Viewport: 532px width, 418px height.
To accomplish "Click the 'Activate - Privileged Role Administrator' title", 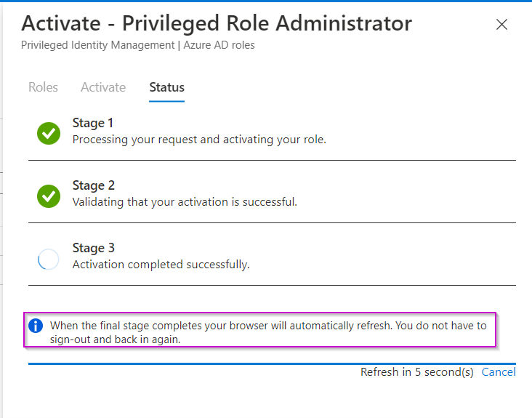I will 217,23.
